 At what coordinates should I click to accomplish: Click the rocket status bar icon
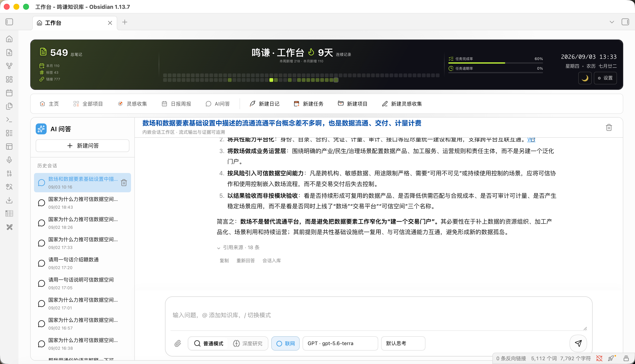point(611,358)
